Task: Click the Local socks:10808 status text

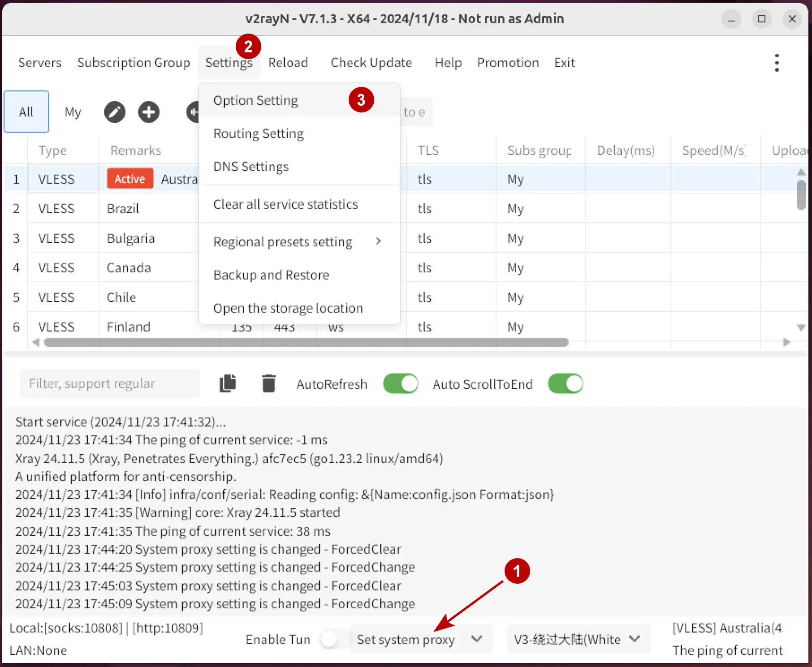Action: click(66, 628)
